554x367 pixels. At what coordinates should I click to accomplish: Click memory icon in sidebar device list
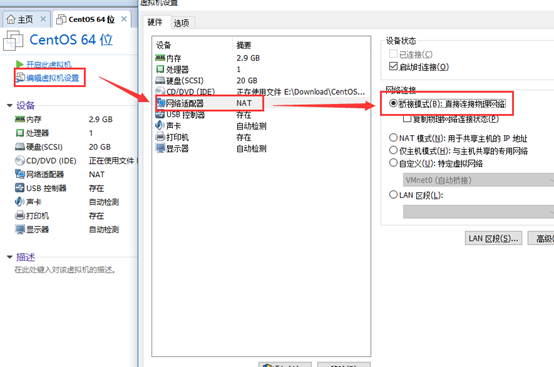[20, 119]
